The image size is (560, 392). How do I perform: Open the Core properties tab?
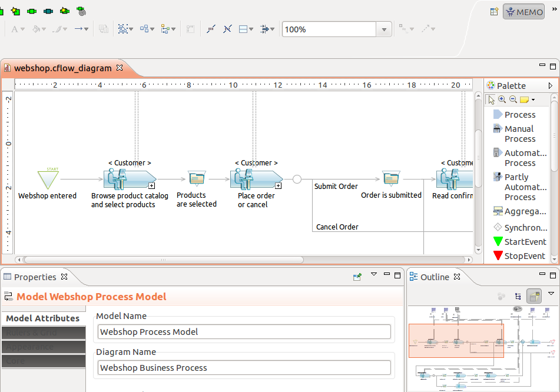(x=44, y=361)
